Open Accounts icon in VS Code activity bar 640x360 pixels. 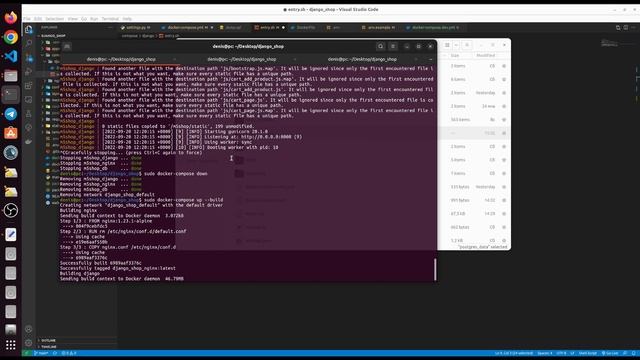pos(29,329)
